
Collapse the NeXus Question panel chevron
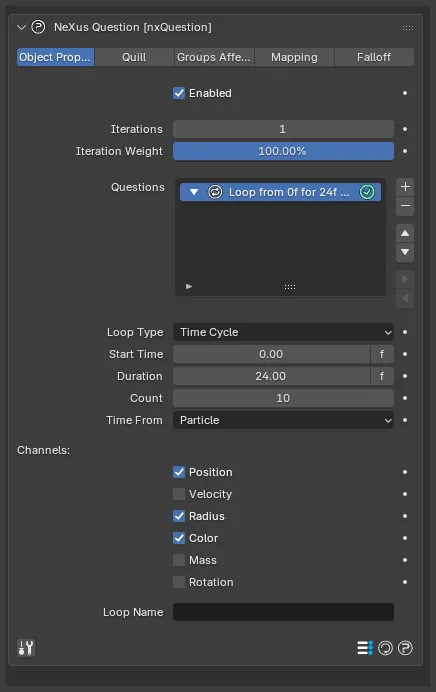[21, 27]
